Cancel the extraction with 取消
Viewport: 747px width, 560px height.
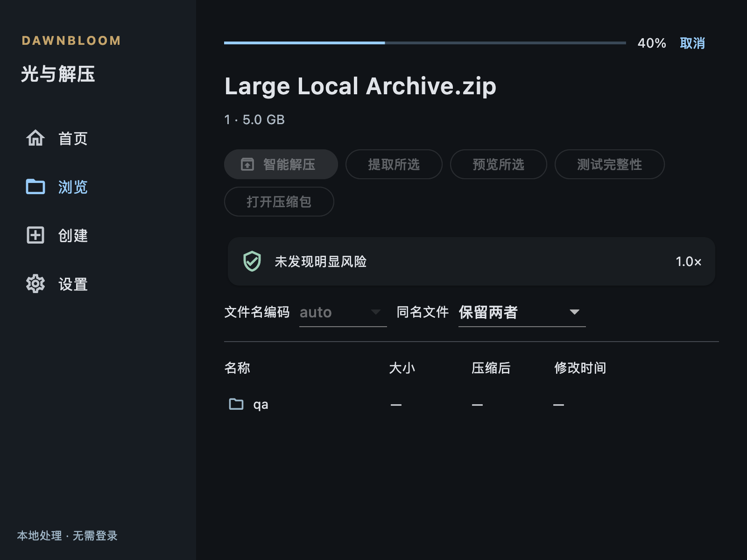pos(692,43)
